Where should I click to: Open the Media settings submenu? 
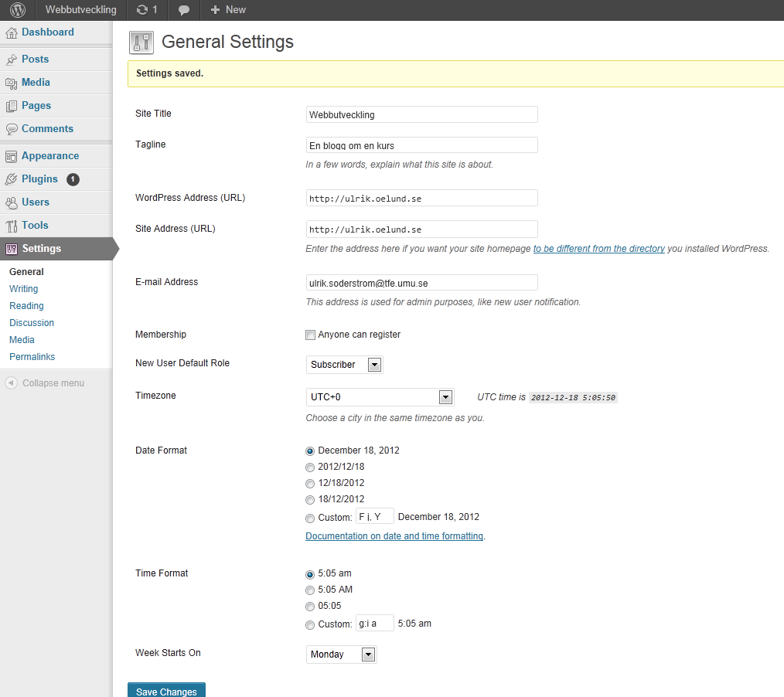22,340
